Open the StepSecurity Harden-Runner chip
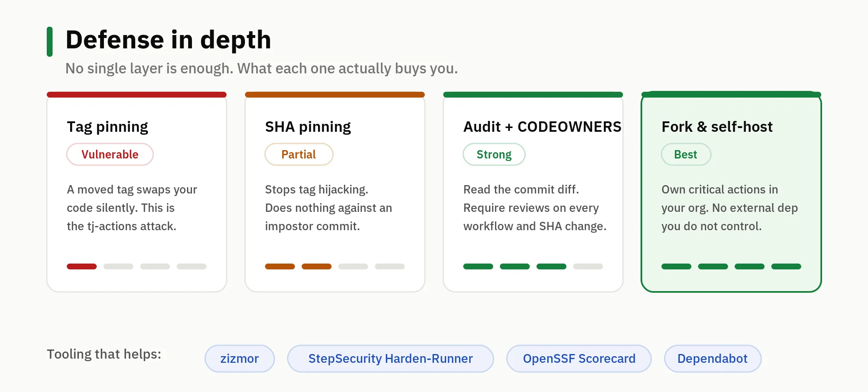The image size is (868, 392). (390, 359)
